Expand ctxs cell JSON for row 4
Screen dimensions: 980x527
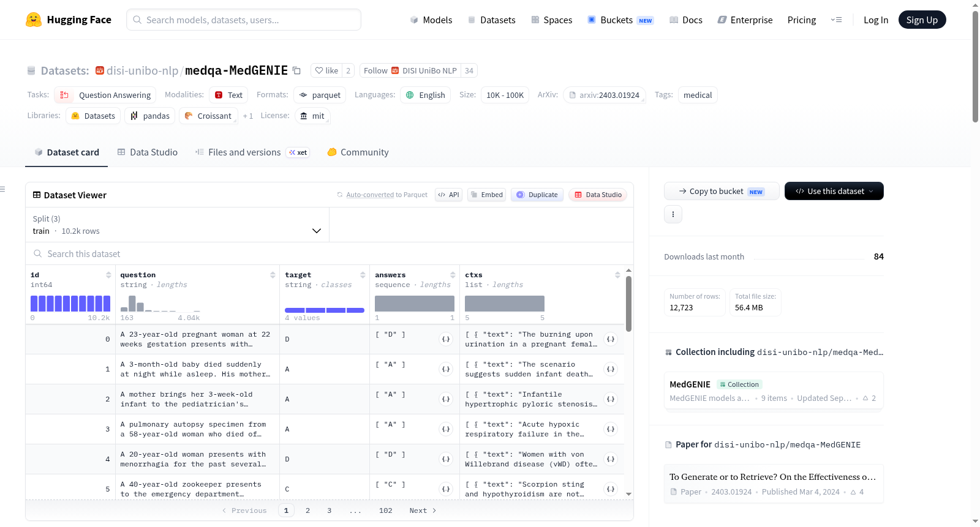[x=611, y=459]
